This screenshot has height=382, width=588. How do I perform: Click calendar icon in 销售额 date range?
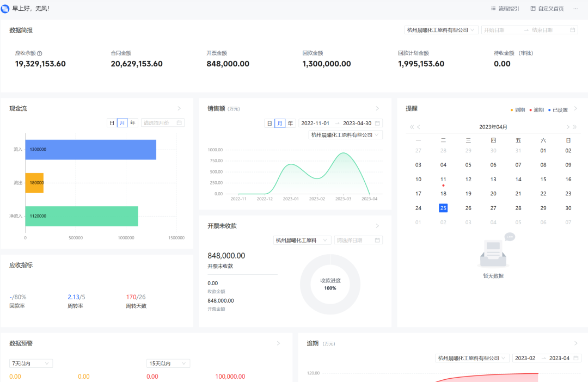377,124
